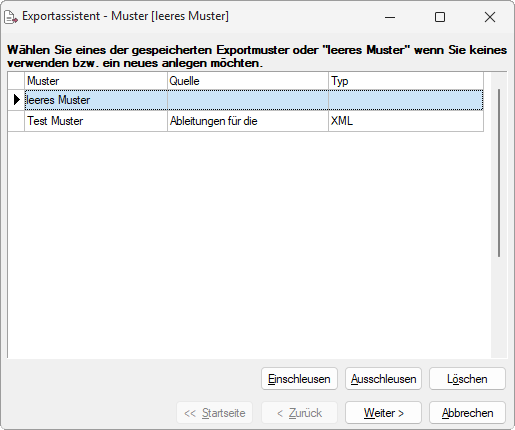The width and height of the screenshot is (515, 430).
Task: Click the vertical scrollbar thumb of the list
Action: pos(499,173)
